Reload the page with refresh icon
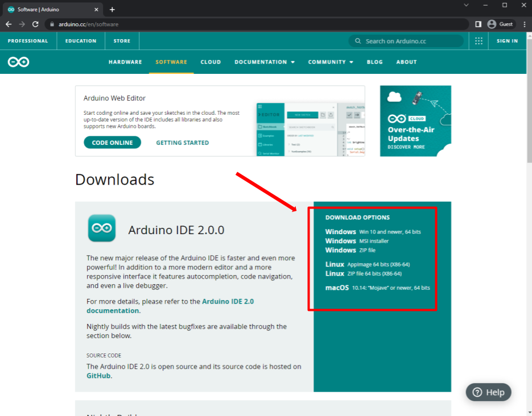The height and width of the screenshot is (416, 532). [35, 24]
